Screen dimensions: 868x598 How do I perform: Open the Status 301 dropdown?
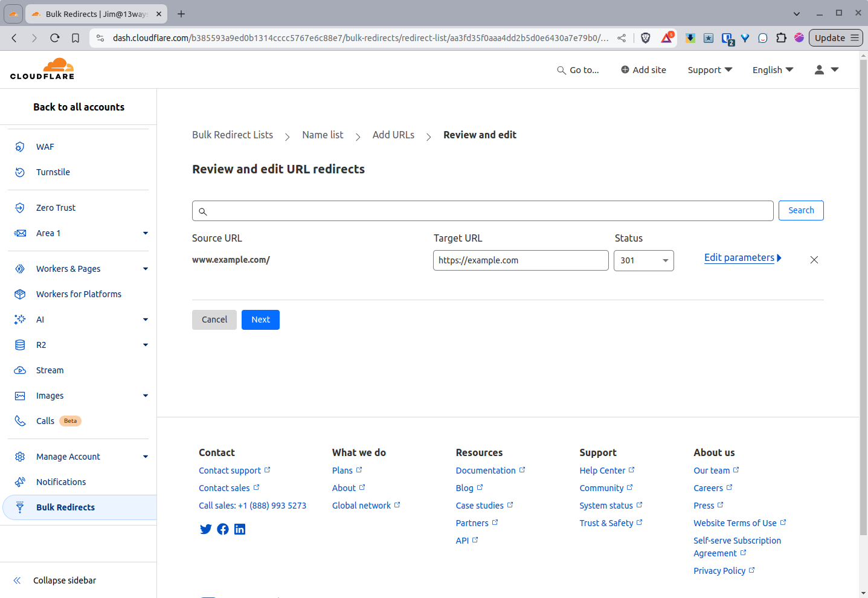click(643, 260)
